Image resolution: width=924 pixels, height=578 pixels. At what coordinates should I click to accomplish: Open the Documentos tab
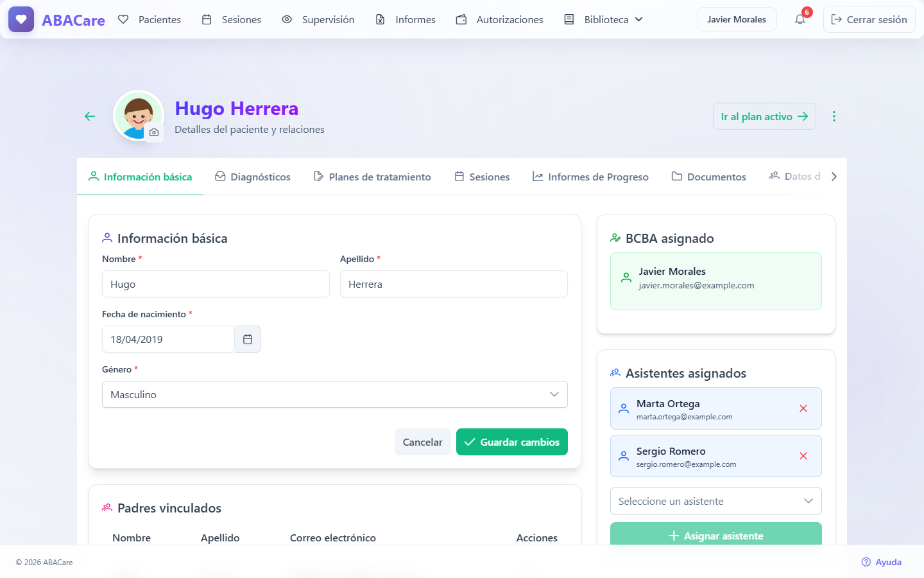click(x=709, y=177)
